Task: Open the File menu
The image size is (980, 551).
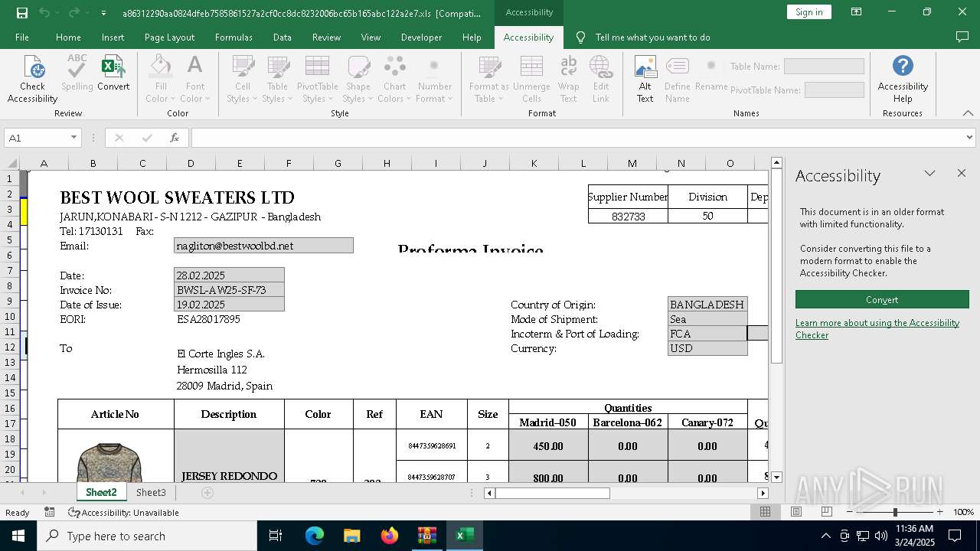Action: click(22, 37)
